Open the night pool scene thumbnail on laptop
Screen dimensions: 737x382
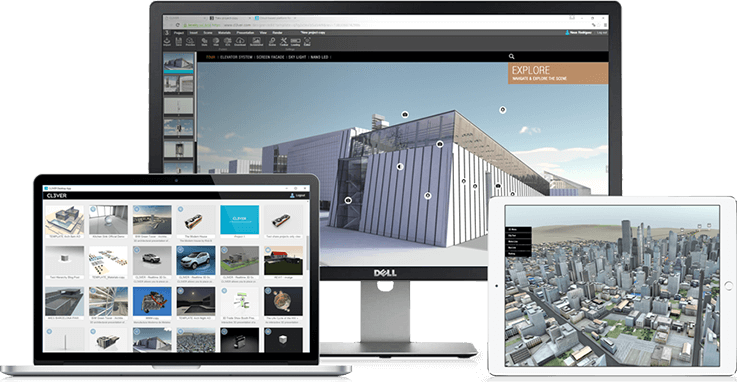point(196,301)
